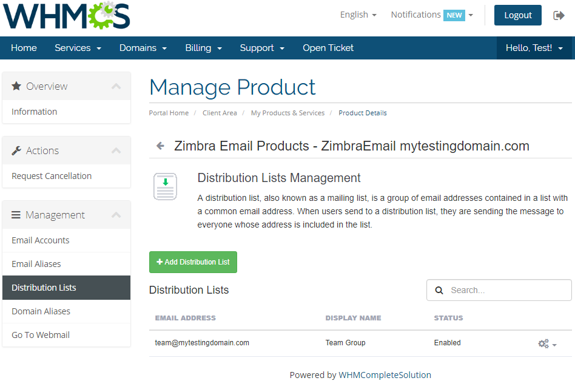Image resolution: width=575 pixels, height=392 pixels.
Task: Collapse the Management panel chevron
Action: [116, 215]
